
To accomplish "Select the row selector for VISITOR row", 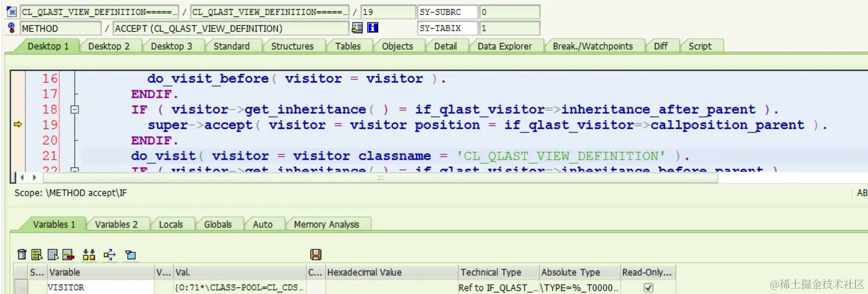I will [21, 288].
